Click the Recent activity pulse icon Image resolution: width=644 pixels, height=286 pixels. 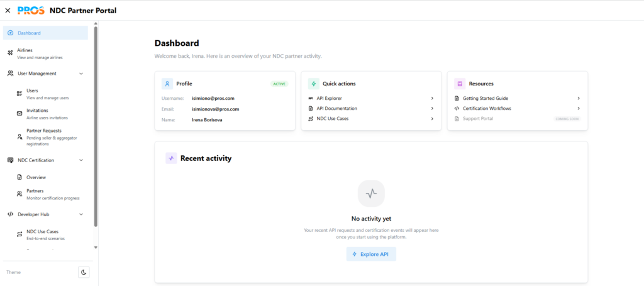[x=171, y=158]
